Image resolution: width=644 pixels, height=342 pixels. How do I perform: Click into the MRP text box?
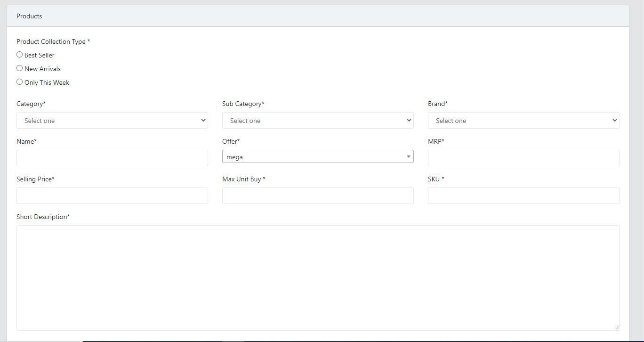[523, 158]
